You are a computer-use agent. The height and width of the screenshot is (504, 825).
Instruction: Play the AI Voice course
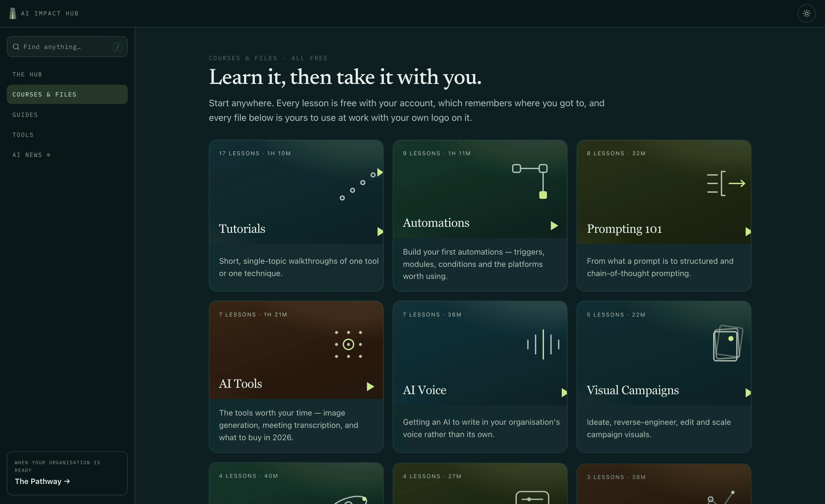tap(564, 393)
